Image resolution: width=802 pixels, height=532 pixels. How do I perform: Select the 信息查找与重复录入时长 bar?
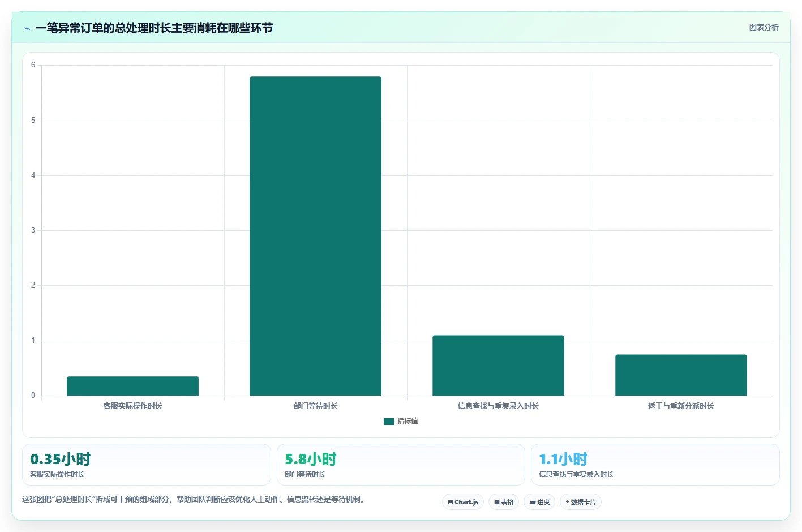point(498,366)
